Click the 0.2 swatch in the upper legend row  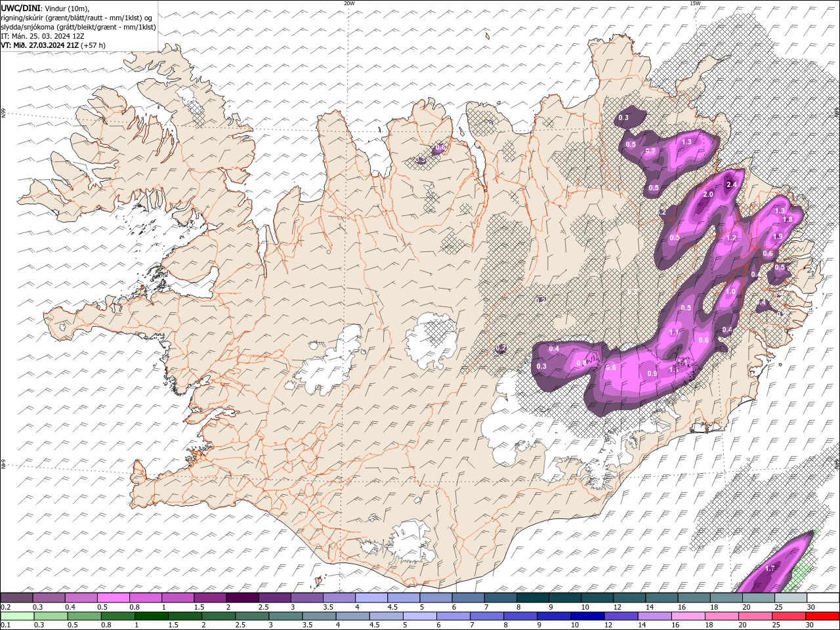pos(16,598)
